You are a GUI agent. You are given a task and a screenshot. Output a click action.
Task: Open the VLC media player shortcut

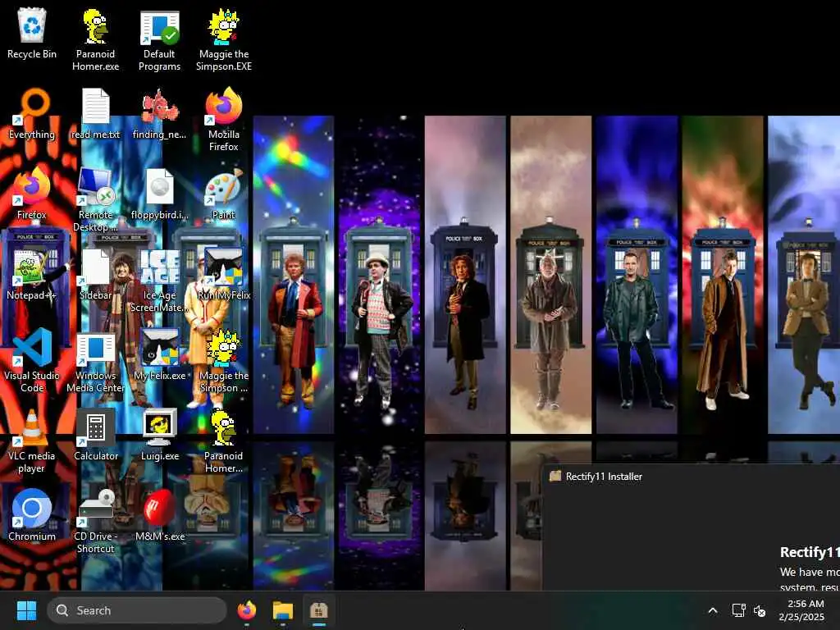32,441
